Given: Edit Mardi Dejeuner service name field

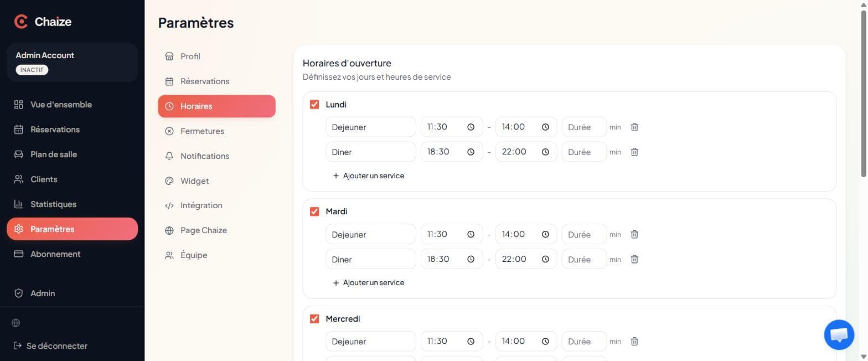Looking at the screenshot, I should [x=371, y=234].
